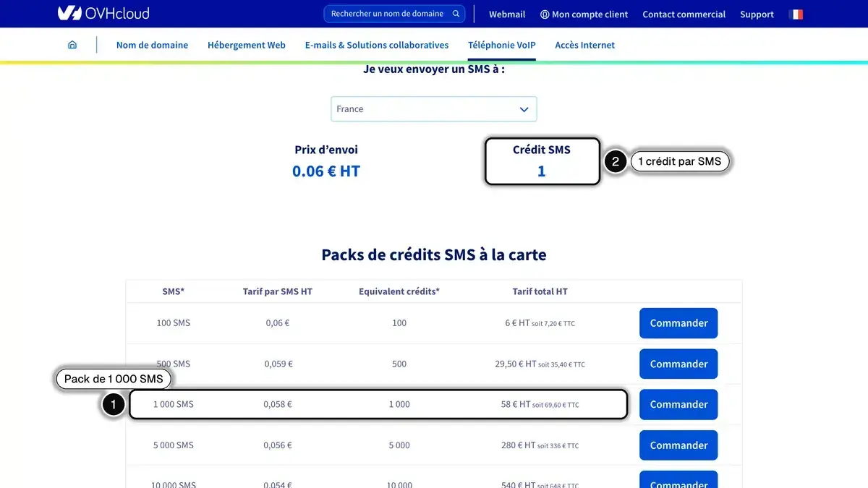Select the Téléphonie VoIP menu
The height and width of the screenshot is (488, 868).
(502, 45)
